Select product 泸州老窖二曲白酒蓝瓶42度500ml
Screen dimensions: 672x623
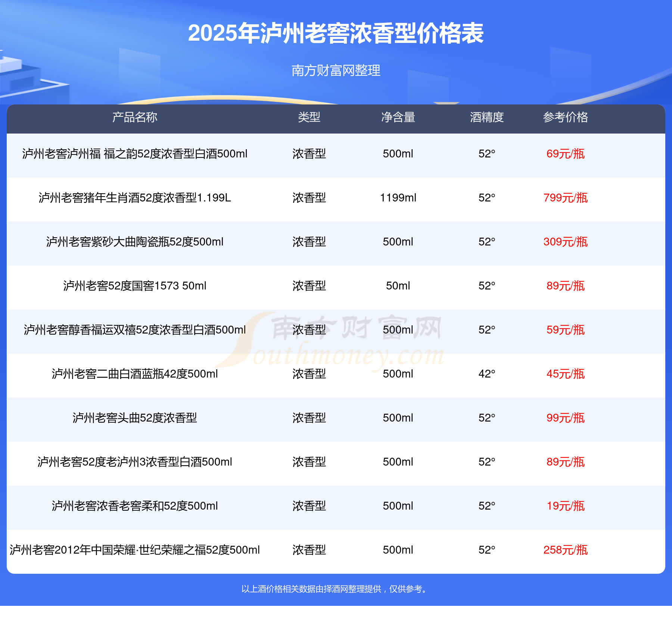[135, 374]
